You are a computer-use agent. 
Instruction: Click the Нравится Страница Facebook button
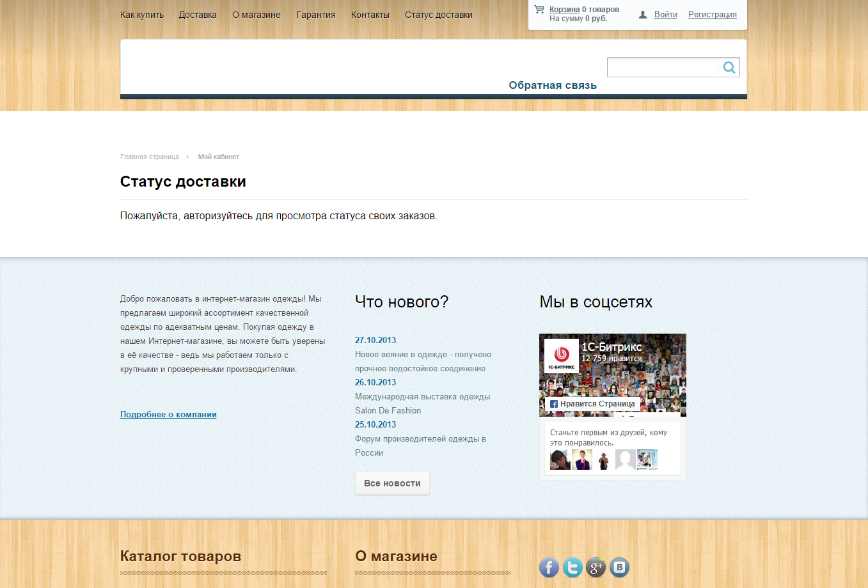[594, 404]
